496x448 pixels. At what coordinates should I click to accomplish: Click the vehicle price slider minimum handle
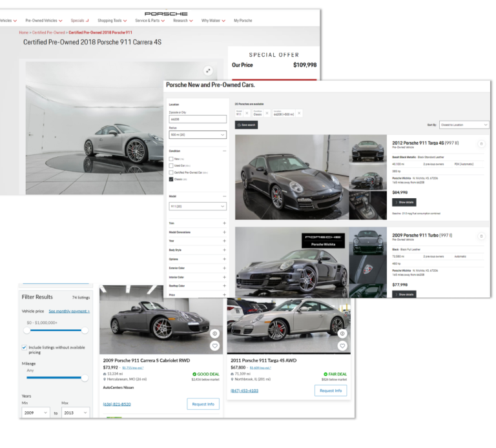point(27,331)
